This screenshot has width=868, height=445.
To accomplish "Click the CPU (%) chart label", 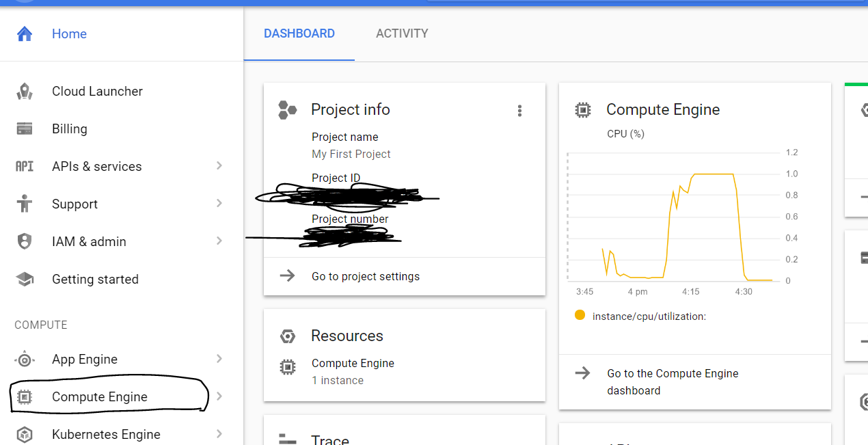I will 625,134.
